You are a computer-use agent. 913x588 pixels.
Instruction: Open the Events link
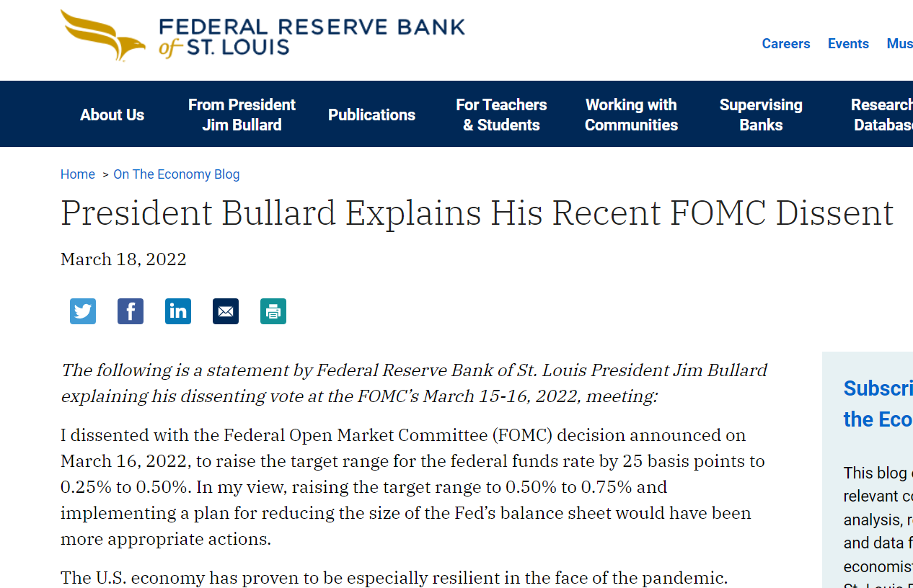(848, 44)
